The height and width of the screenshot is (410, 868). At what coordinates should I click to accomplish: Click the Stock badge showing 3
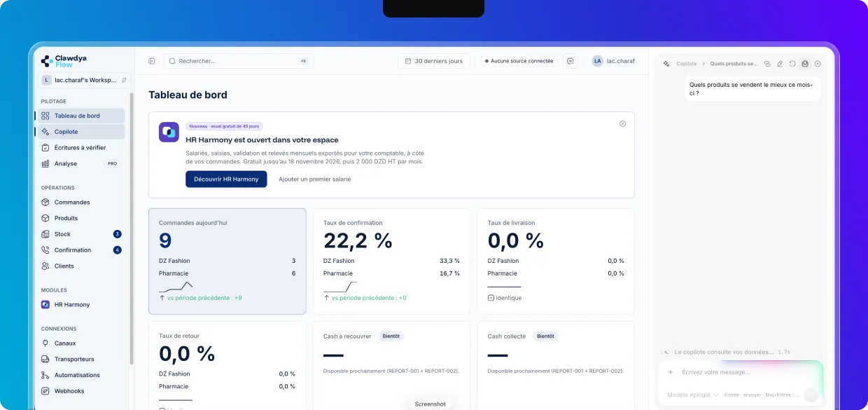pyautogui.click(x=117, y=234)
